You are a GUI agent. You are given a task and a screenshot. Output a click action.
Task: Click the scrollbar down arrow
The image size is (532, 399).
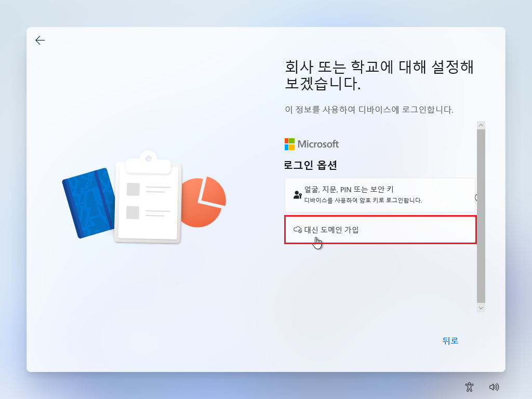481,308
